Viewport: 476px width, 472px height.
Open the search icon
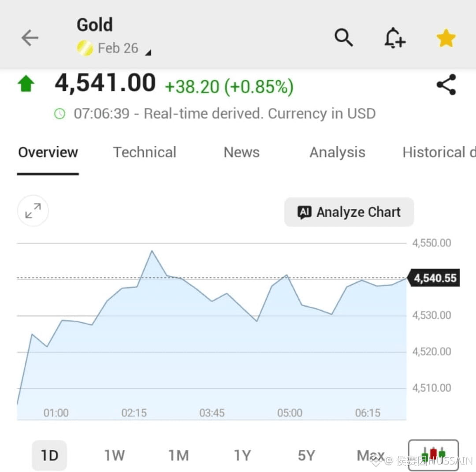coord(344,38)
